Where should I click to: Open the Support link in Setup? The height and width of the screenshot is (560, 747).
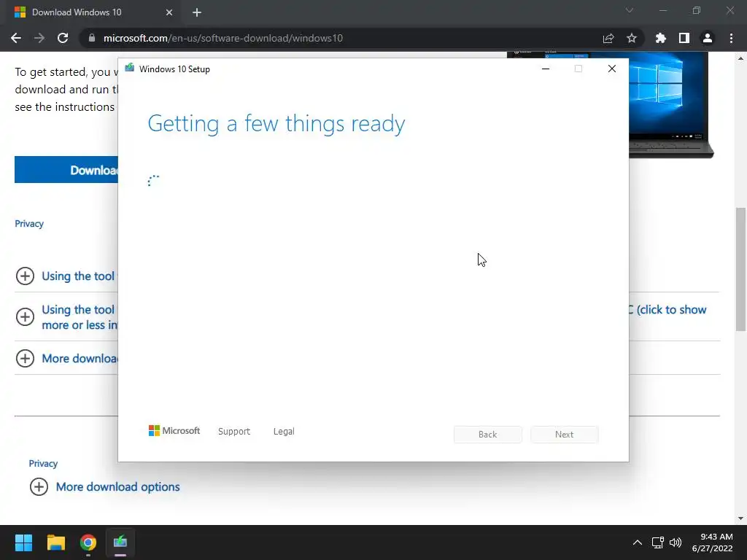[x=234, y=432]
